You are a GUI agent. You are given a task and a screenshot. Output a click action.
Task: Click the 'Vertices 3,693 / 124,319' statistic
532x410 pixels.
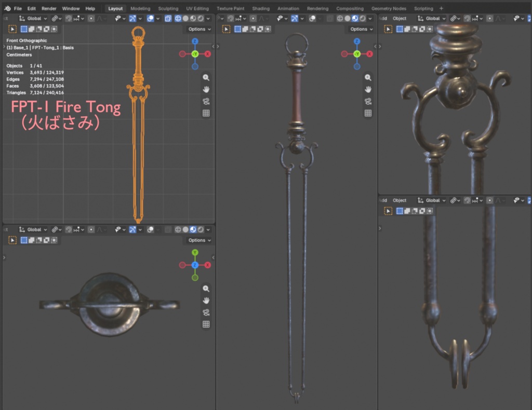[35, 73]
